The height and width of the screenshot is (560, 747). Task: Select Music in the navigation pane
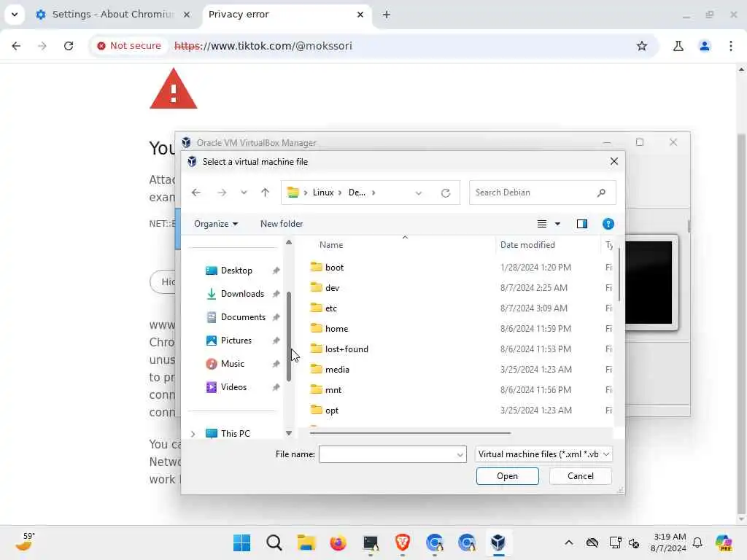[x=232, y=364]
